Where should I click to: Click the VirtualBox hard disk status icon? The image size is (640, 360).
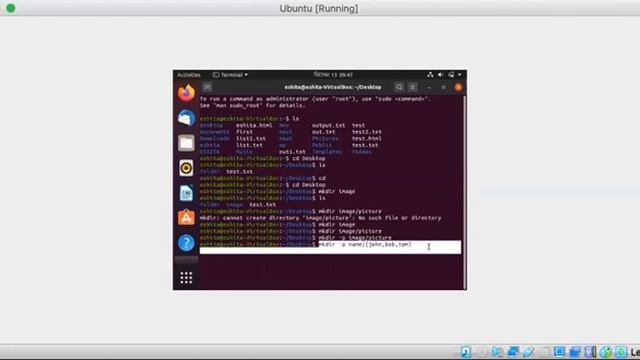[466, 351]
